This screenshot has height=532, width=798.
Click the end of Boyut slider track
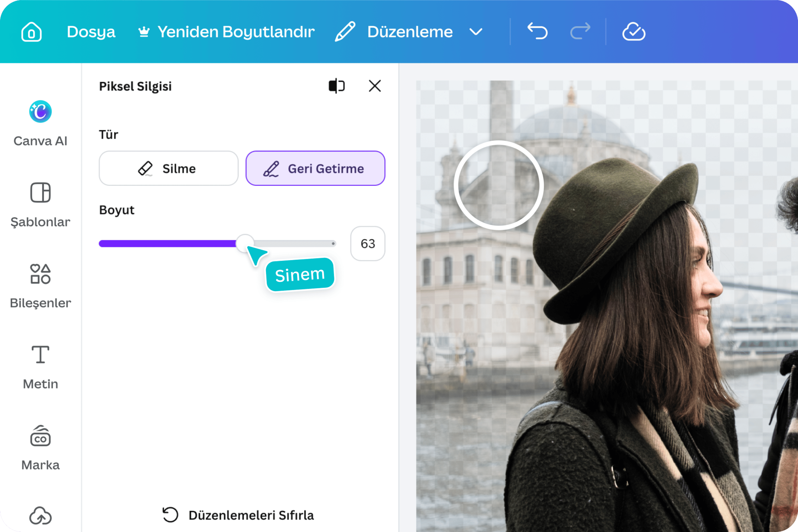click(x=333, y=243)
